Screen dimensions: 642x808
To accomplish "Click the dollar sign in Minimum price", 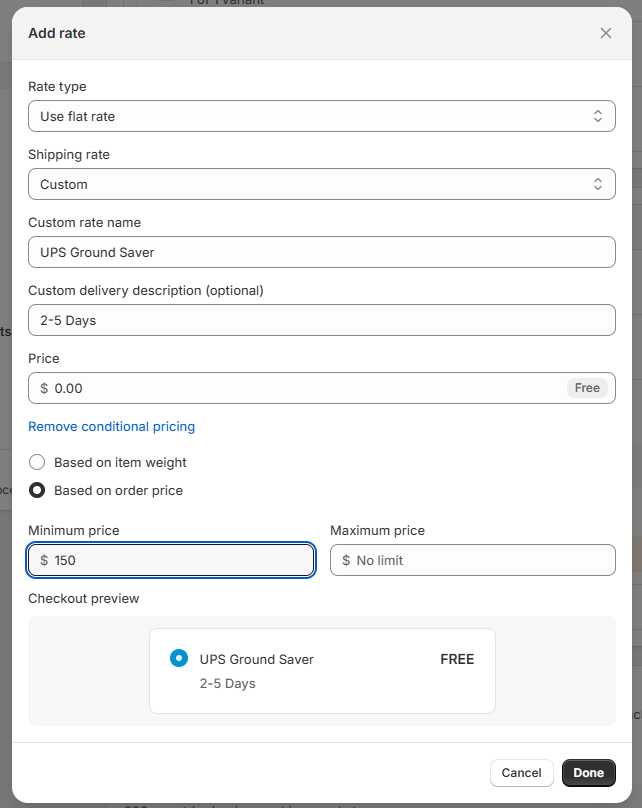I will tap(44, 560).
